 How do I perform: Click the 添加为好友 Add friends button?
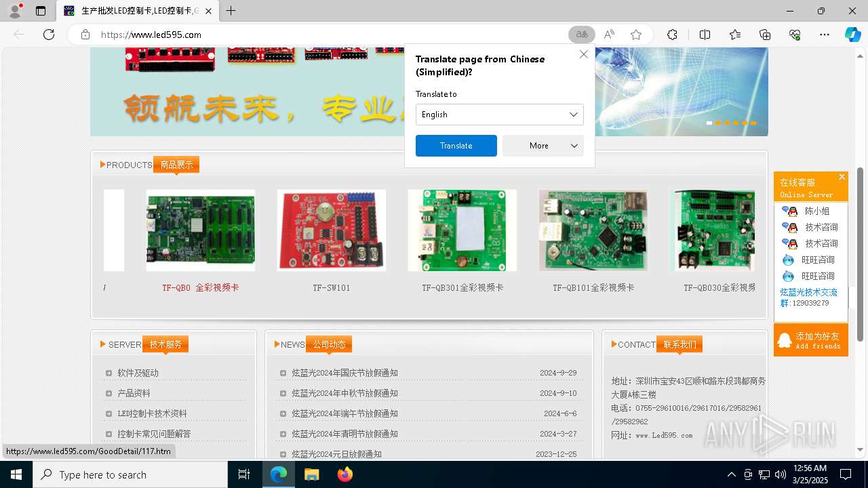tap(810, 340)
